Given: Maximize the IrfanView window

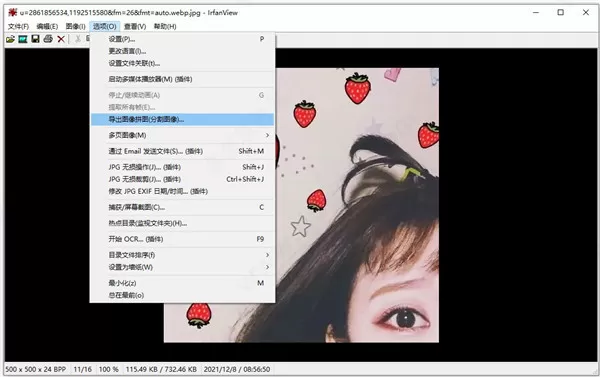Looking at the screenshot, I should [x=561, y=13].
